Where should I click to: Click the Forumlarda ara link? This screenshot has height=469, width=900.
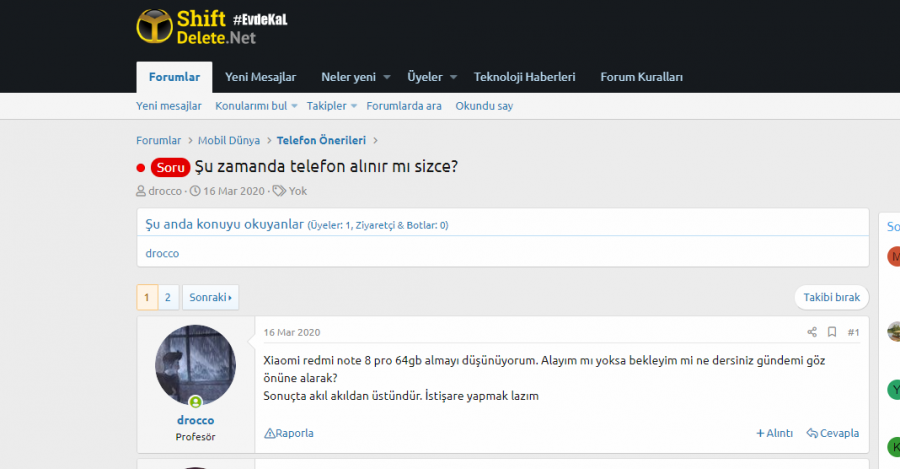pos(404,106)
